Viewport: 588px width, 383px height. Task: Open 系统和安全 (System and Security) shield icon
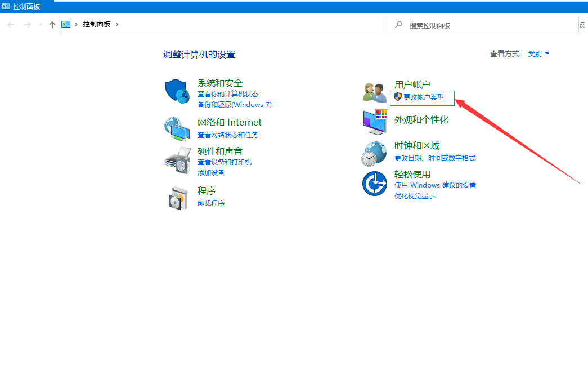pyautogui.click(x=177, y=90)
